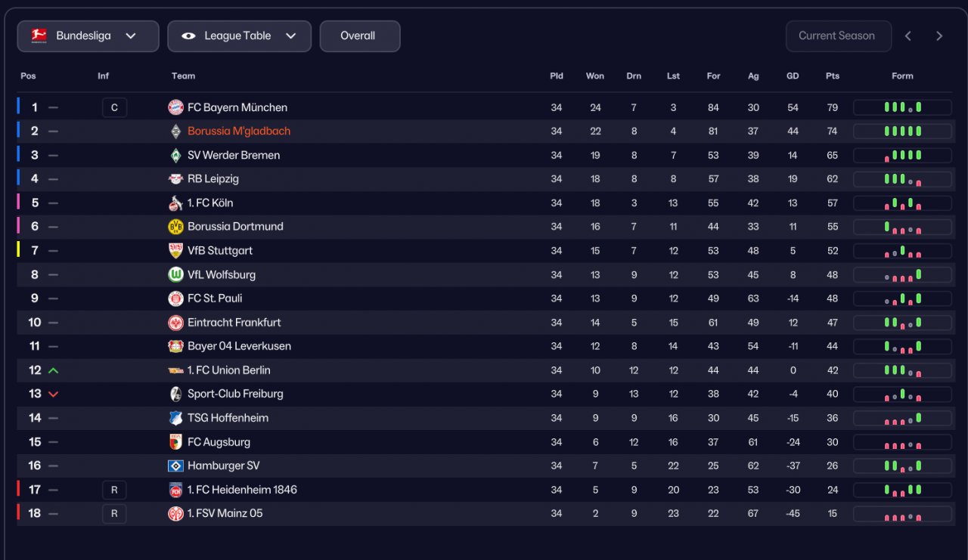The width and height of the screenshot is (968, 560).
Task: Click the relegated 'R' badge for Heidenheim
Action: point(114,490)
